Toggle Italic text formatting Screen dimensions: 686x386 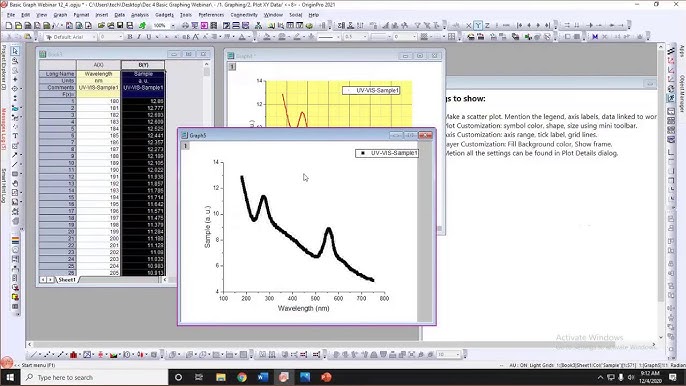[139, 37]
